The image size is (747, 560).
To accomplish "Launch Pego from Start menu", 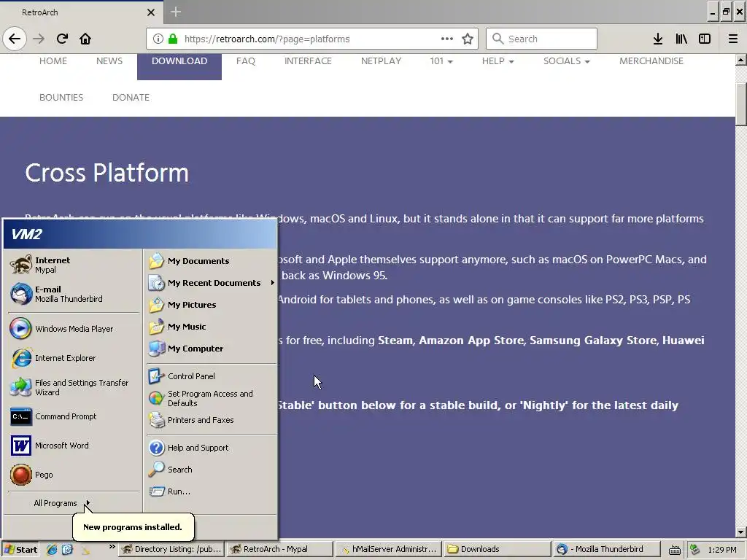I will (74, 475).
